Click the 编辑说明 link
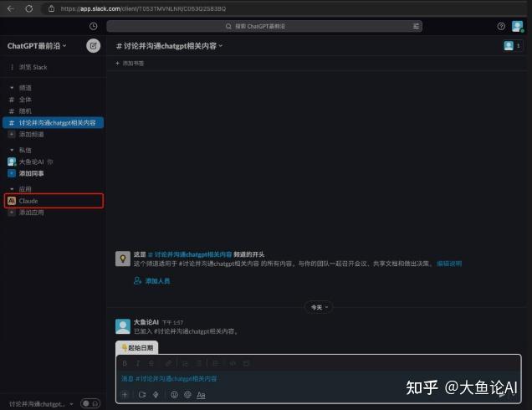Screen dimensions: 532x410 tap(449, 264)
